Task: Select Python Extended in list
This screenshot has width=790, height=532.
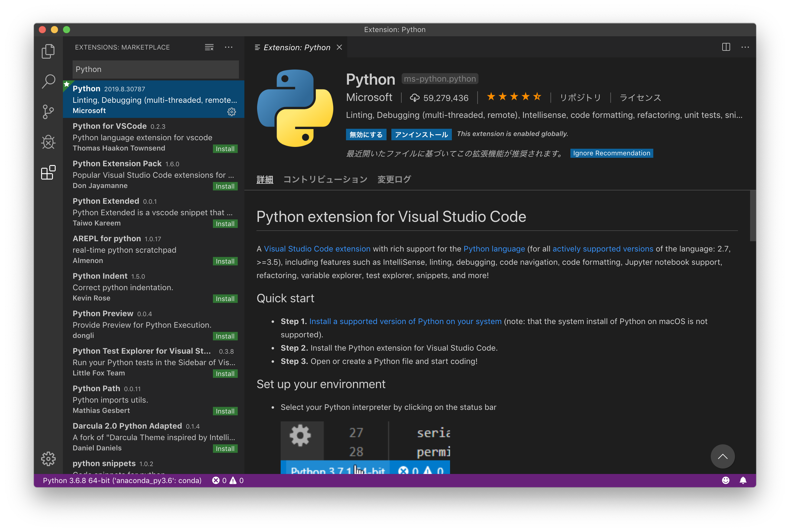Action: pos(153,212)
